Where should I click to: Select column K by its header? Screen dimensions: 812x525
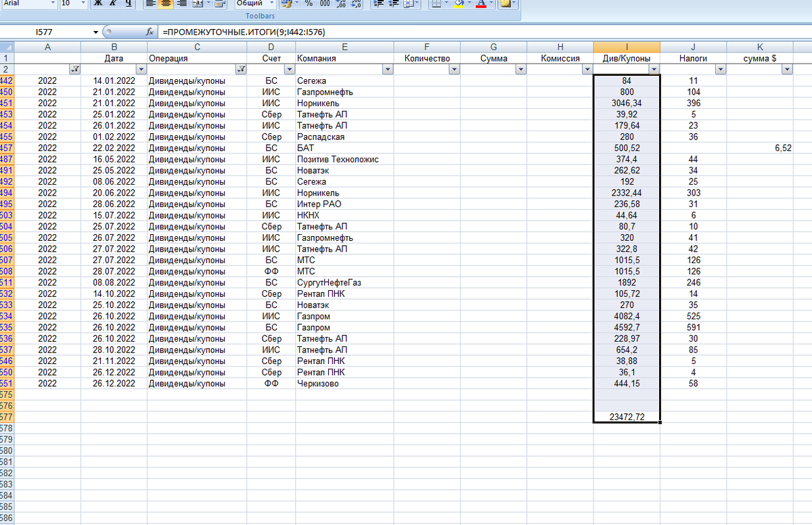pyautogui.click(x=761, y=47)
